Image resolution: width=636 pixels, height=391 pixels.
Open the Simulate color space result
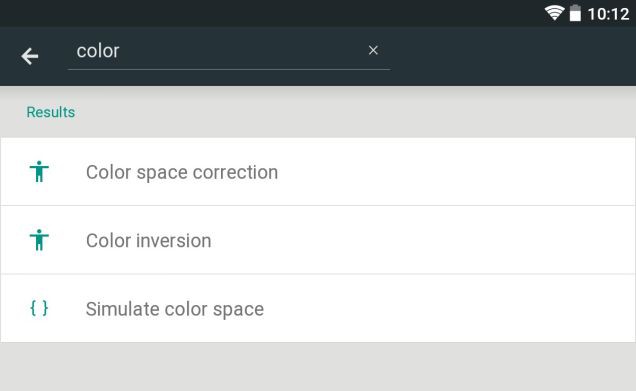tap(318, 308)
